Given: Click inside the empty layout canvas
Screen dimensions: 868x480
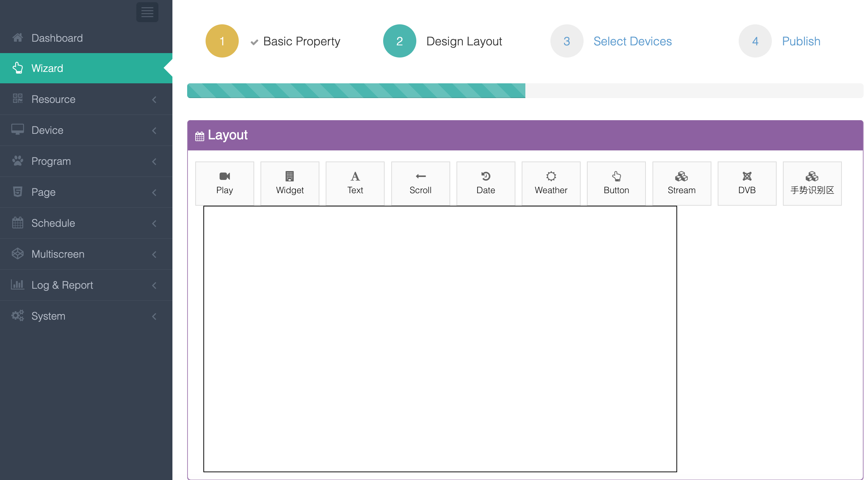Looking at the screenshot, I should (440, 339).
